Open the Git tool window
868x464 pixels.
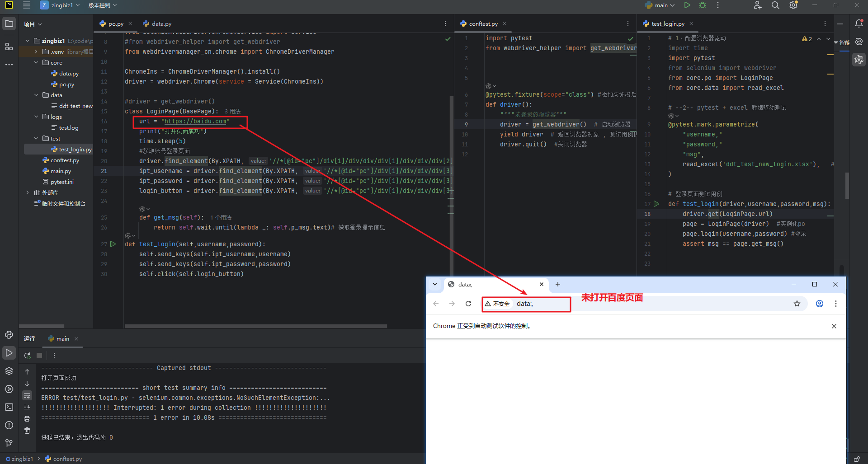9,443
